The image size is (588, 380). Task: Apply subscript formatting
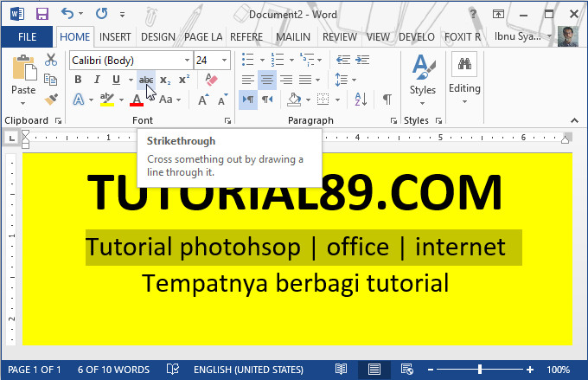165,80
